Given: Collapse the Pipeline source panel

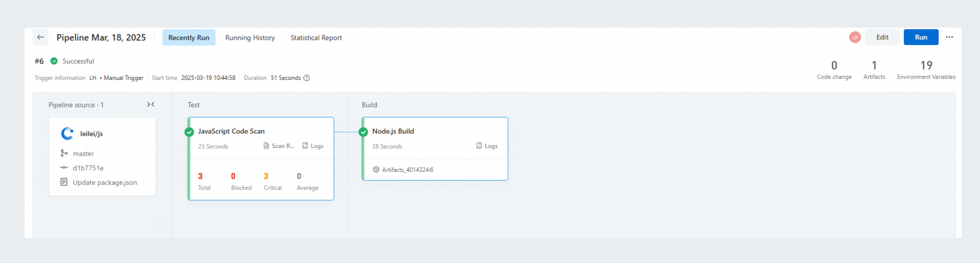Looking at the screenshot, I should pos(151,104).
